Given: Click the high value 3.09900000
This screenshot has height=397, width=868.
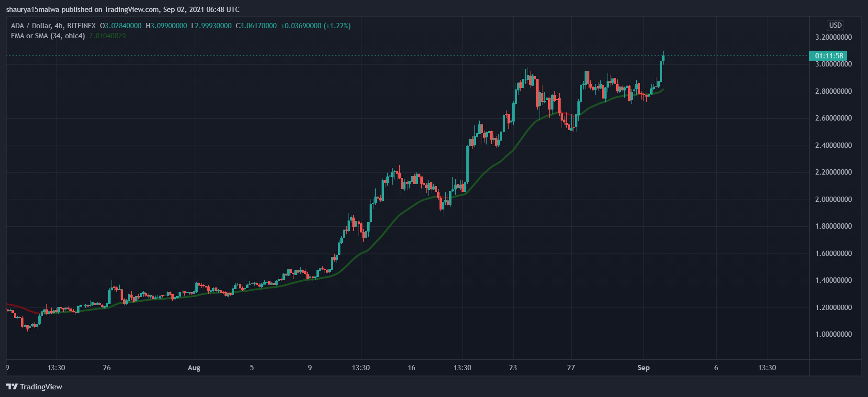Looking at the screenshot, I should [169, 26].
